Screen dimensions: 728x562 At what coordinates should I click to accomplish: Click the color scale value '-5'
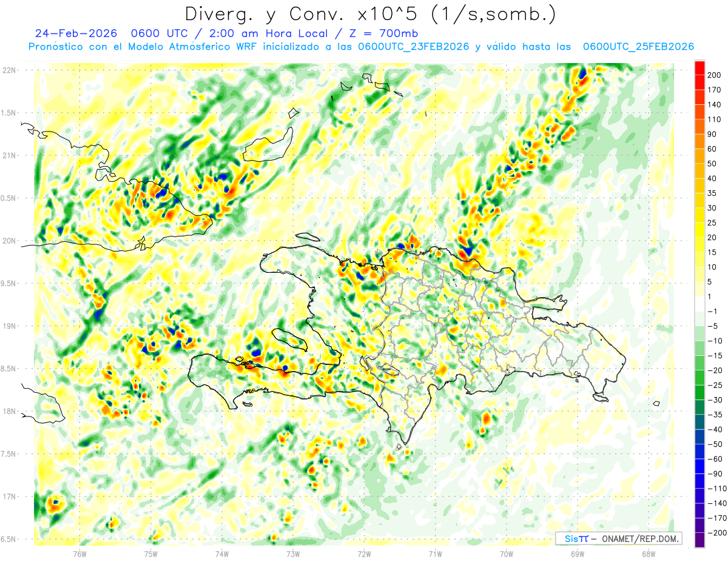coord(713,326)
